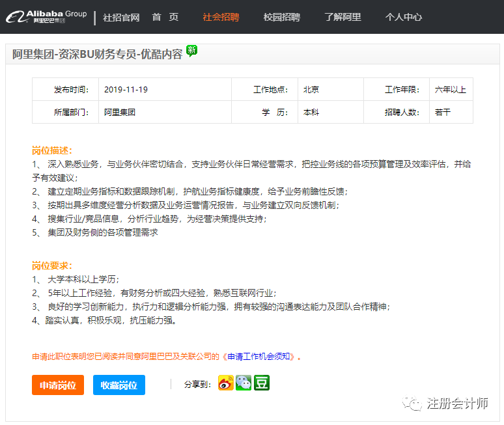Click requirement 大学本科以上学历
This screenshot has width=504, height=425.
pos(76,279)
